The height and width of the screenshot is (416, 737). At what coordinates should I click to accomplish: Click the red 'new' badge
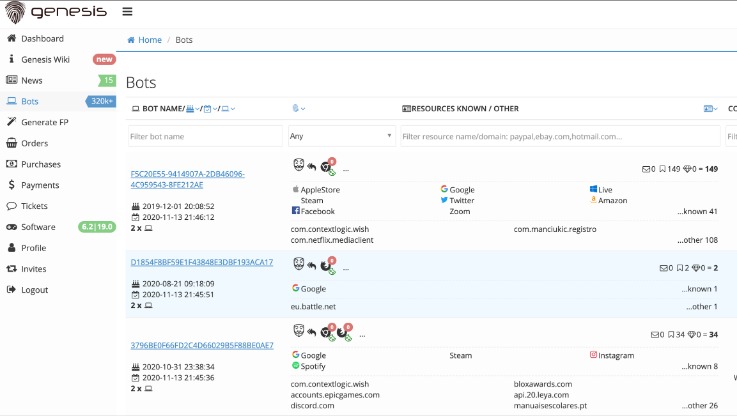[x=104, y=59]
